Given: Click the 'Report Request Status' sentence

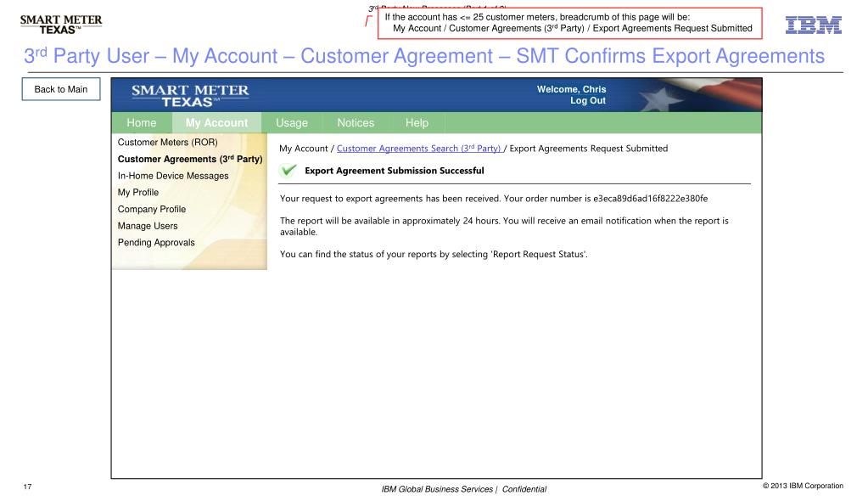Looking at the screenshot, I should point(434,255).
